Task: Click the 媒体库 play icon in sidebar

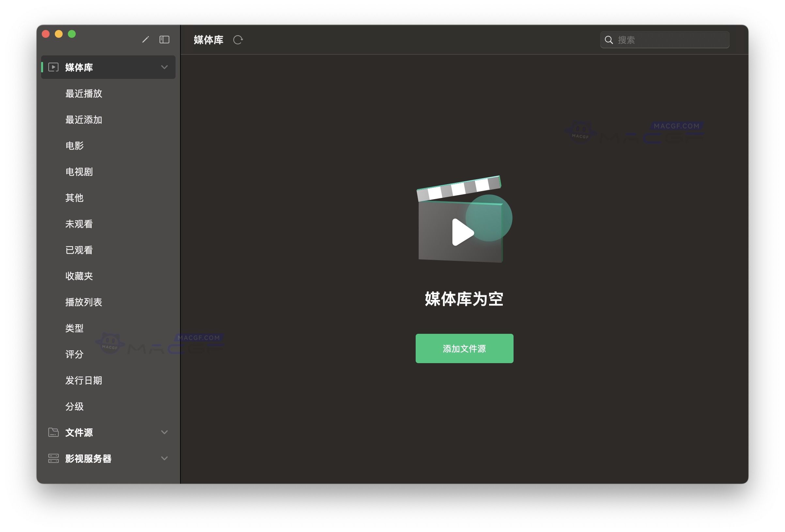Action: [54, 67]
